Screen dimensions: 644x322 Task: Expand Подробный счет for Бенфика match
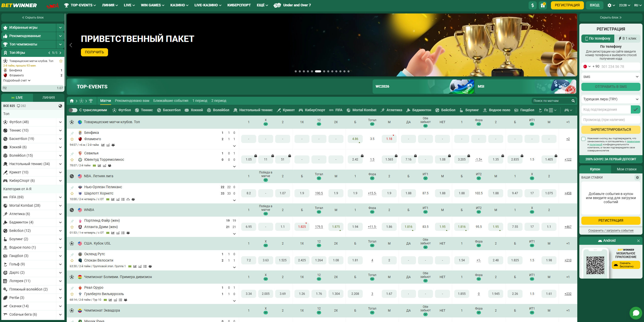coord(17,80)
